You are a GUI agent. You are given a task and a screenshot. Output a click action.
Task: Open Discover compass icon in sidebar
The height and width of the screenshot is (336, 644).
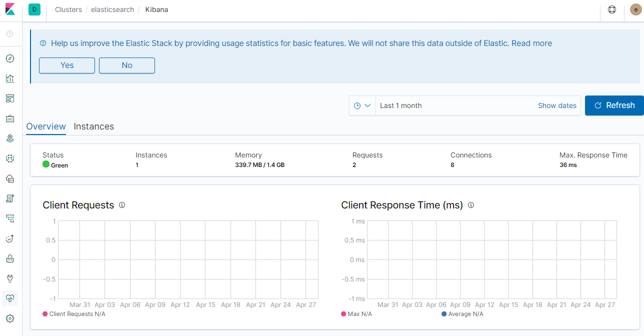coord(10,58)
